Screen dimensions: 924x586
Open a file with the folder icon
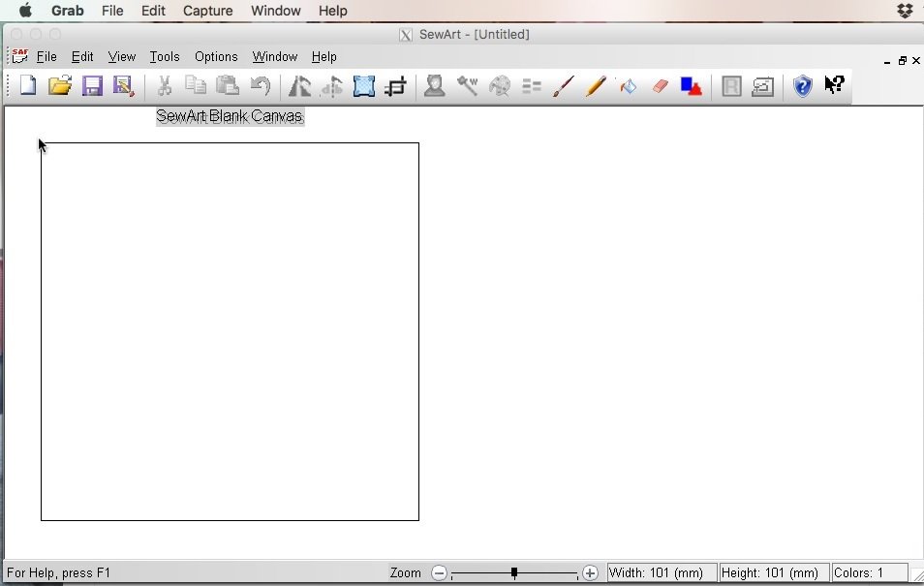click(x=60, y=86)
